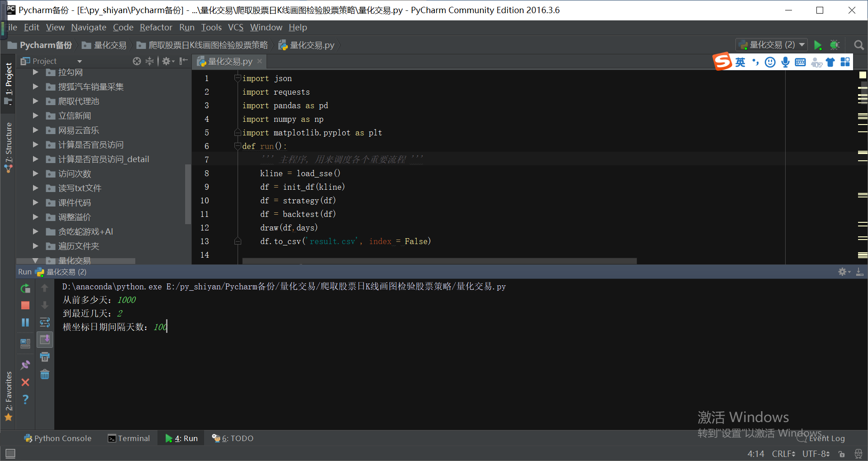Fold the run() function at line 6

point(238,146)
